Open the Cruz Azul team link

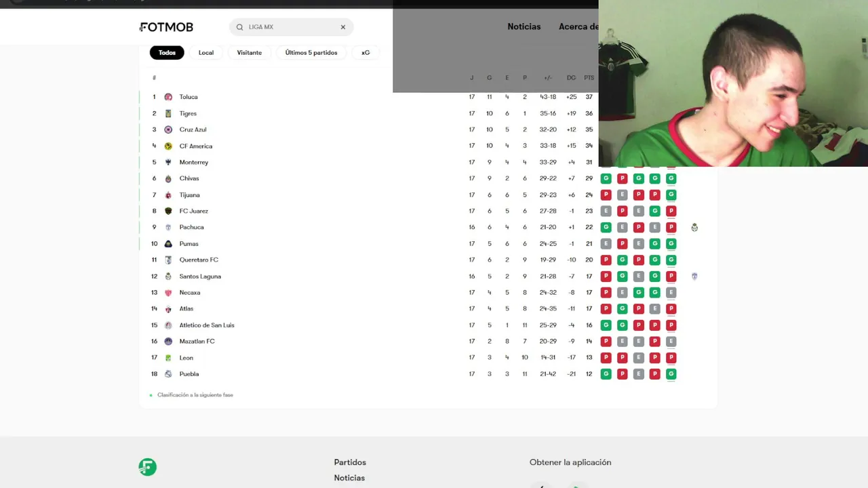(193, 129)
